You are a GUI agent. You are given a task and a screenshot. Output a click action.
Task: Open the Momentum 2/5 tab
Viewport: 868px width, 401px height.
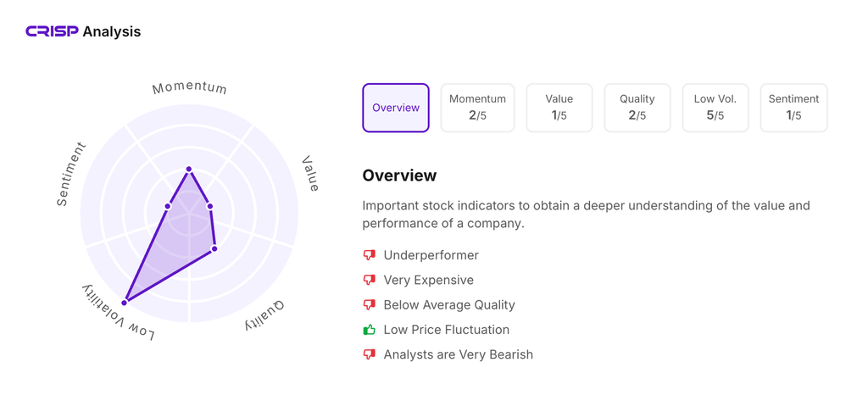click(x=477, y=108)
